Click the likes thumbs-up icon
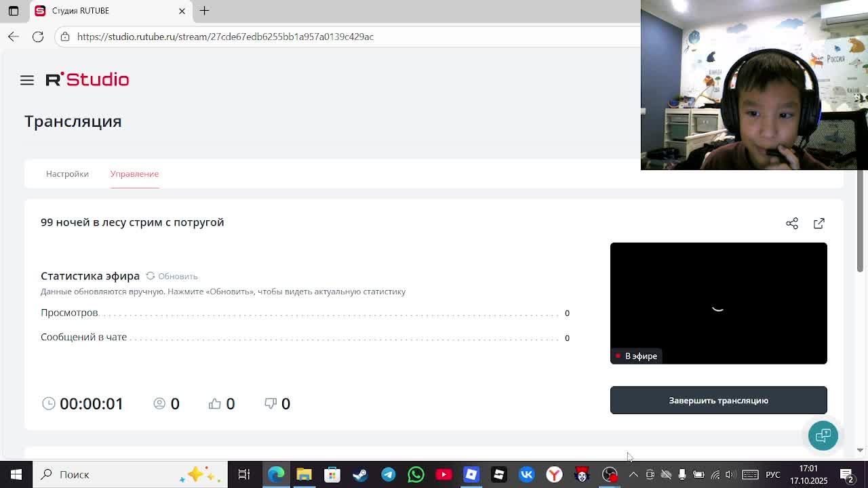Image resolution: width=868 pixels, height=488 pixels. point(215,403)
